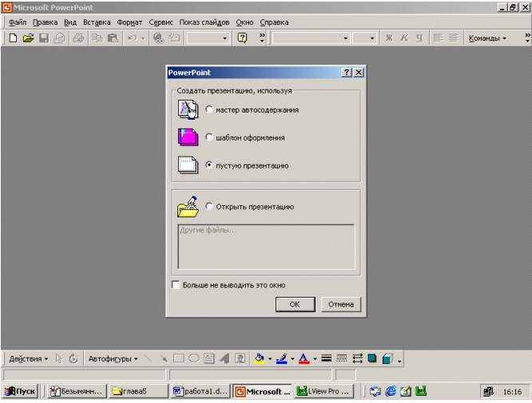Viewport: 532px width, 403px height.
Task: Select the Rectangle drawing tool
Action: click(x=178, y=358)
